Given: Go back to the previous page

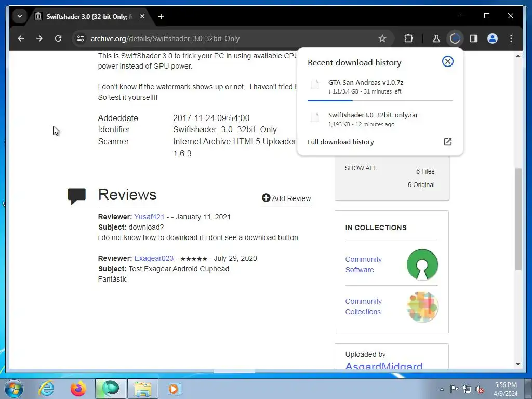Looking at the screenshot, I should pos(21,38).
